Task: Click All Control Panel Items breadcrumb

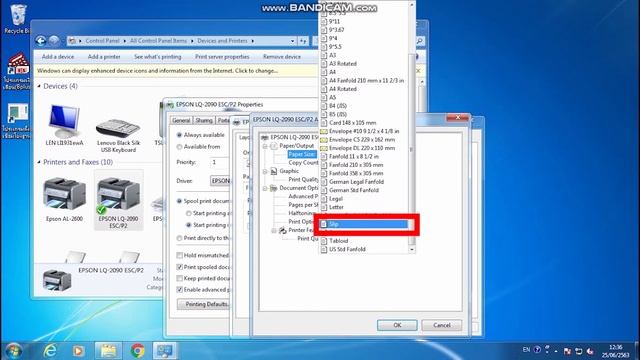Action: pos(158,41)
